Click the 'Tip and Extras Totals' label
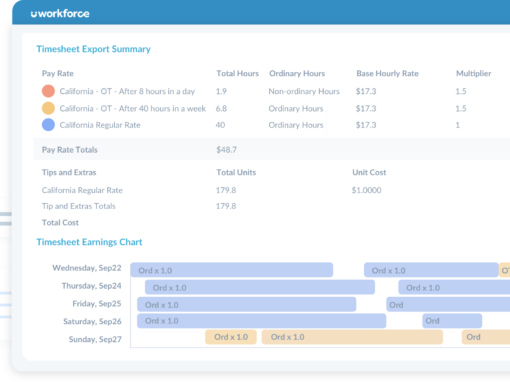Image resolution: width=510 pixels, height=382 pixels. click(79, 206)
